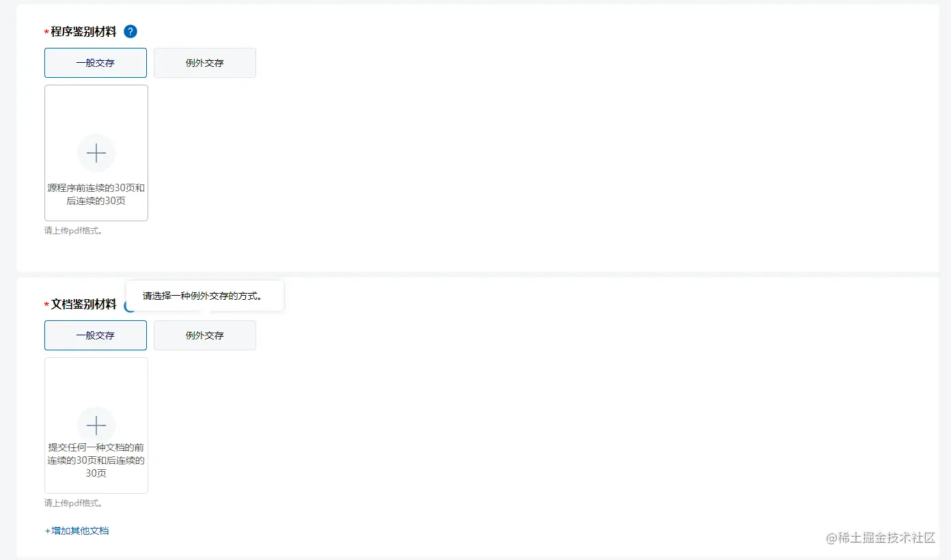Click the 程序鉴别材料 section label
This screenshot has height=560, width=951.
coord(83,31)
